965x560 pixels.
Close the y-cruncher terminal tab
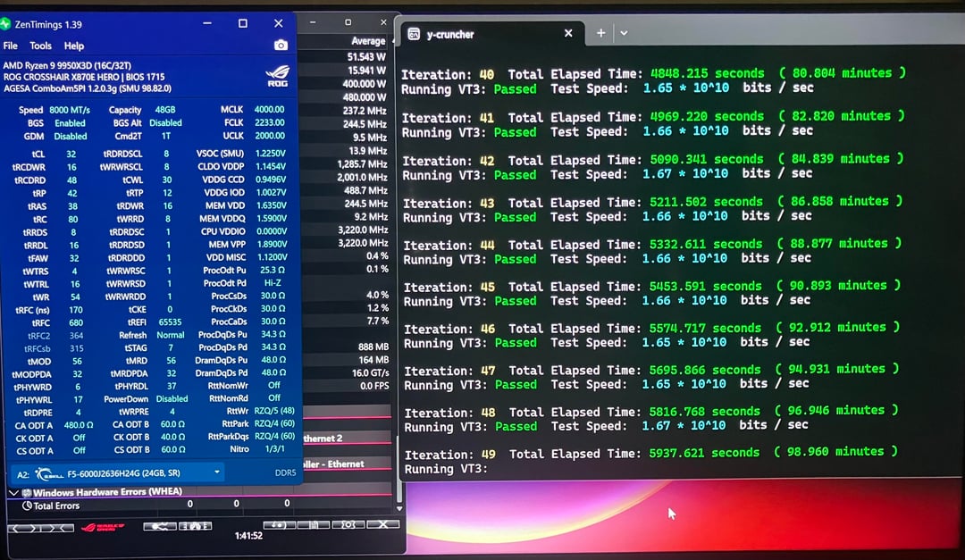(x=568, y=33)
